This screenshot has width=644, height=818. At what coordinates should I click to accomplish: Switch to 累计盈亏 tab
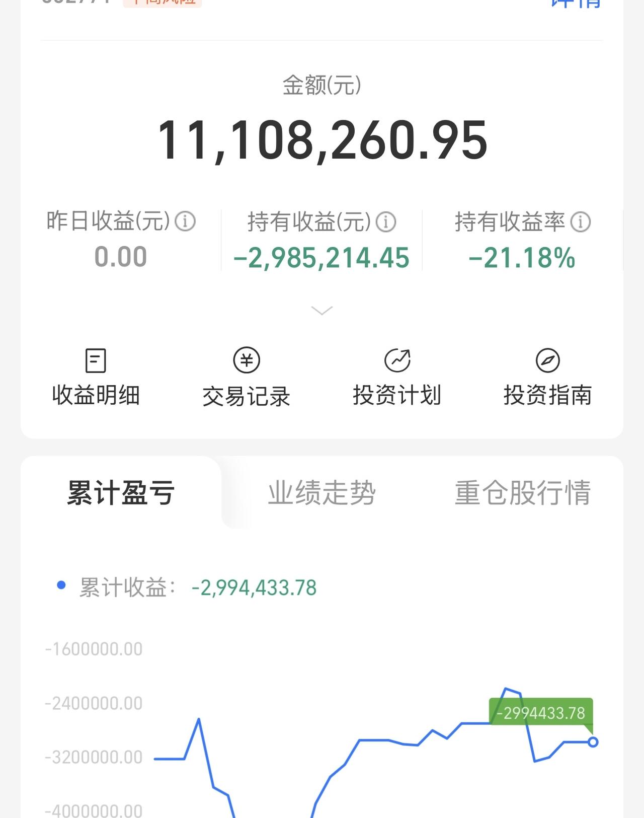(x=121, y=492)
